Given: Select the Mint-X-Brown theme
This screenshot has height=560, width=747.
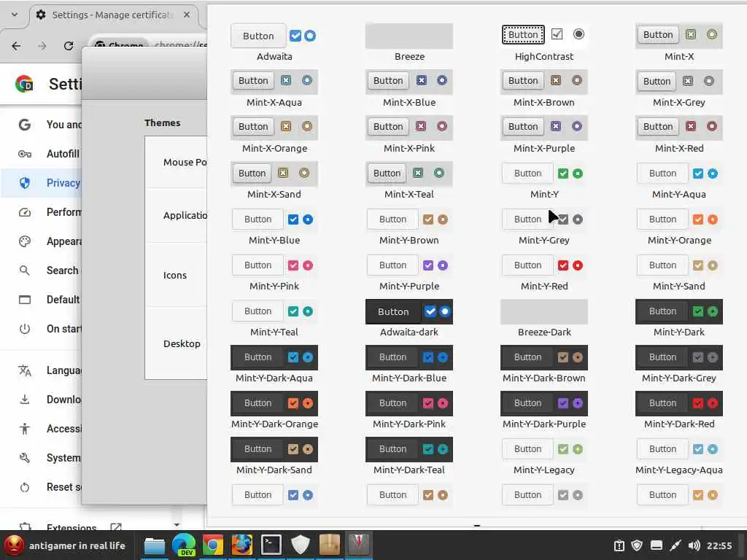Looking at the screenshot, I should (544, 89).
